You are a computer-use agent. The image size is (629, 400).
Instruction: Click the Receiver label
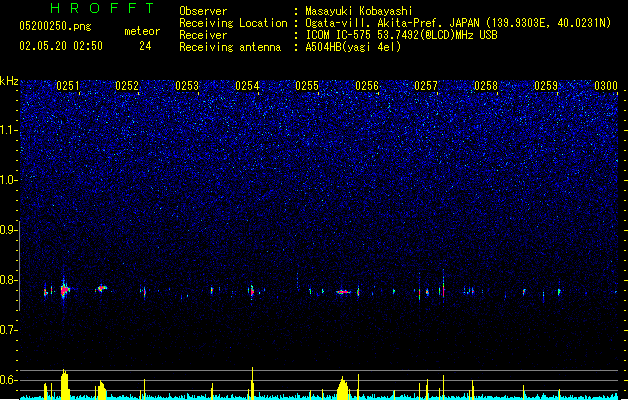click(203, 35)
